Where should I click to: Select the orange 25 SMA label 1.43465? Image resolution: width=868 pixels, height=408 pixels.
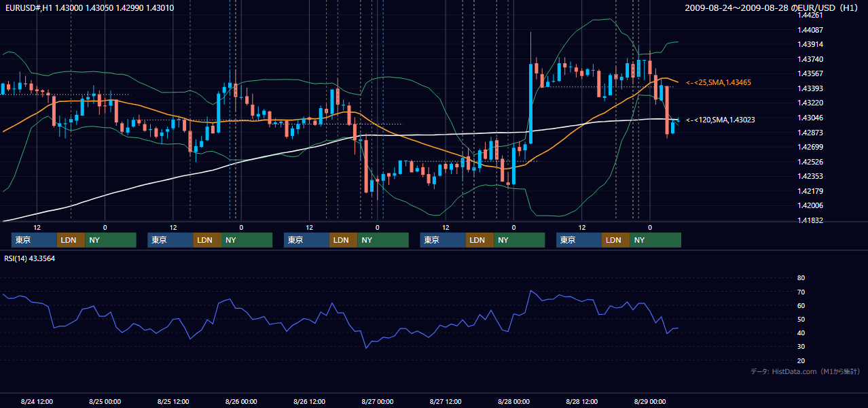[720, 82]
